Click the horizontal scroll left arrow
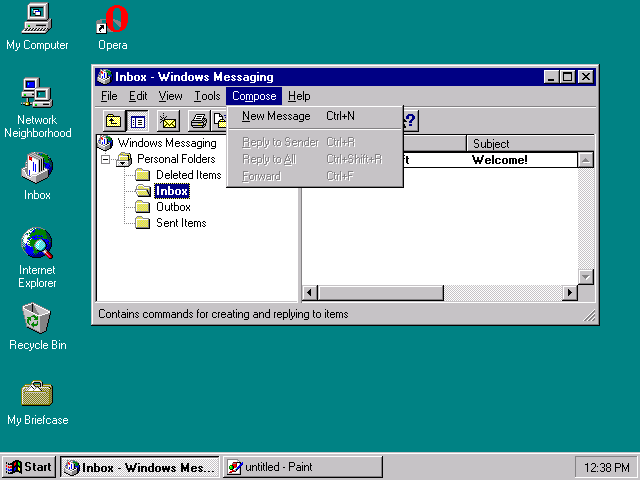Screen dimensions: 640x480 [310, 293]
